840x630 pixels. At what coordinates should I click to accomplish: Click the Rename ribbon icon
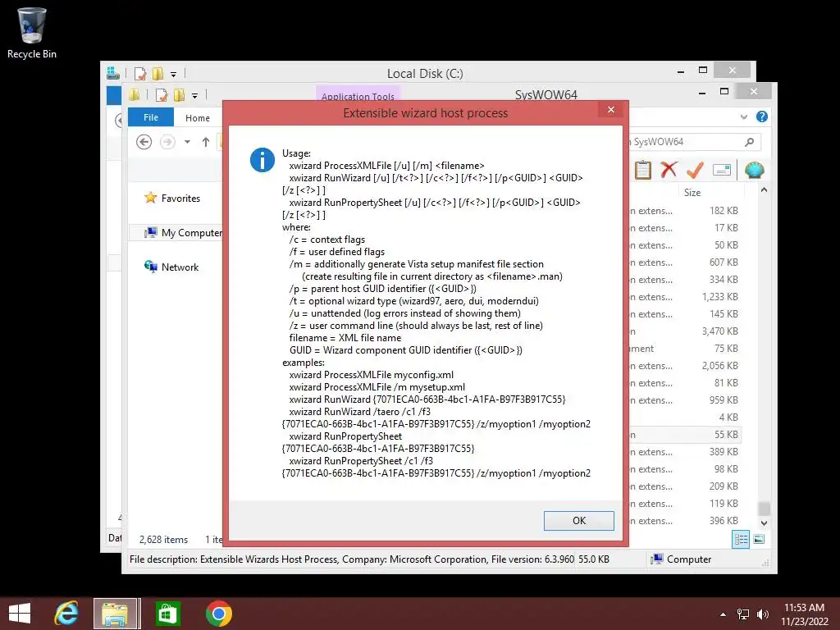click(722, 171)
